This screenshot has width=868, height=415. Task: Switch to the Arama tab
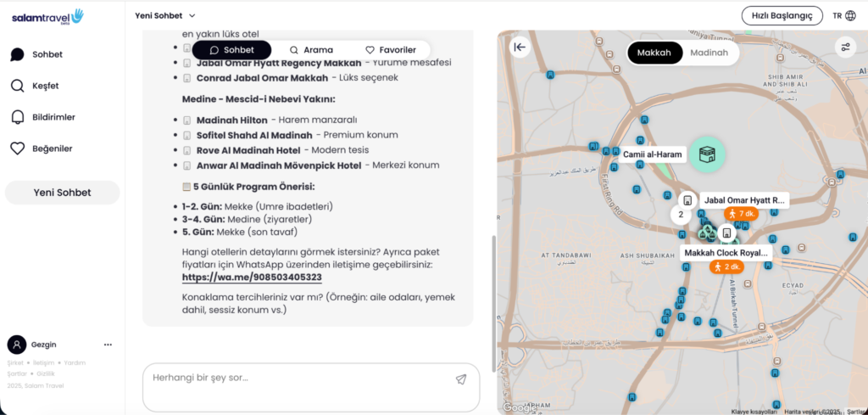tap(311, 50)
